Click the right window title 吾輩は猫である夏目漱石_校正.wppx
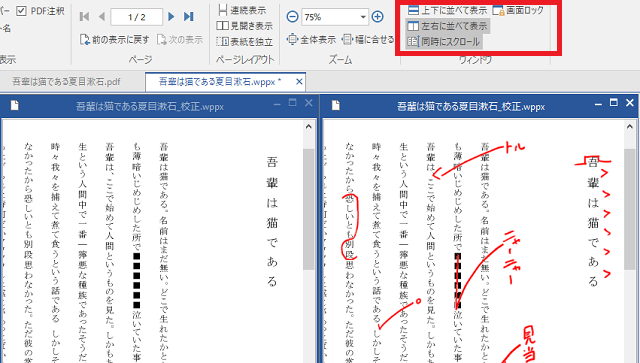 [x=471, y=107]
